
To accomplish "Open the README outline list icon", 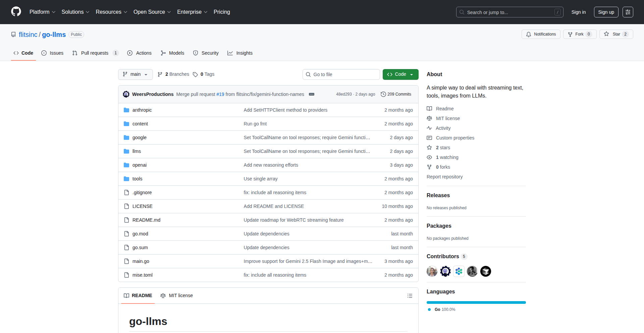I will tap(410, 296).
